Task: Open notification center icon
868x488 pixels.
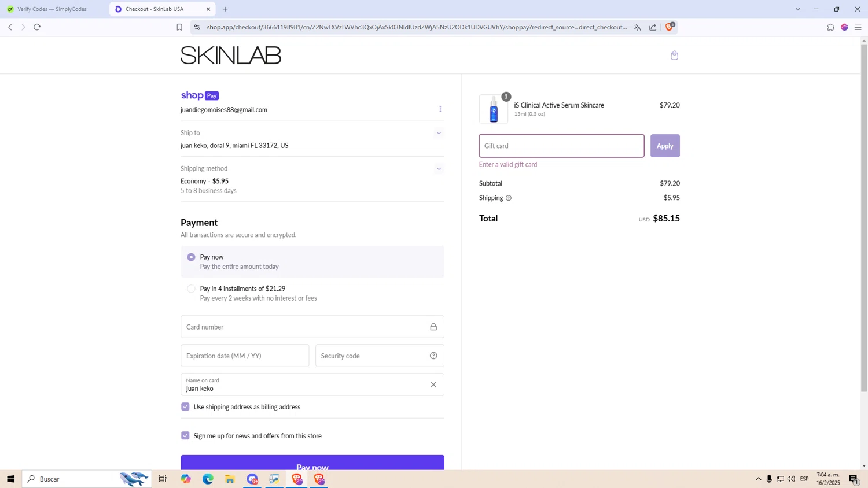Action: coord(854,479)
